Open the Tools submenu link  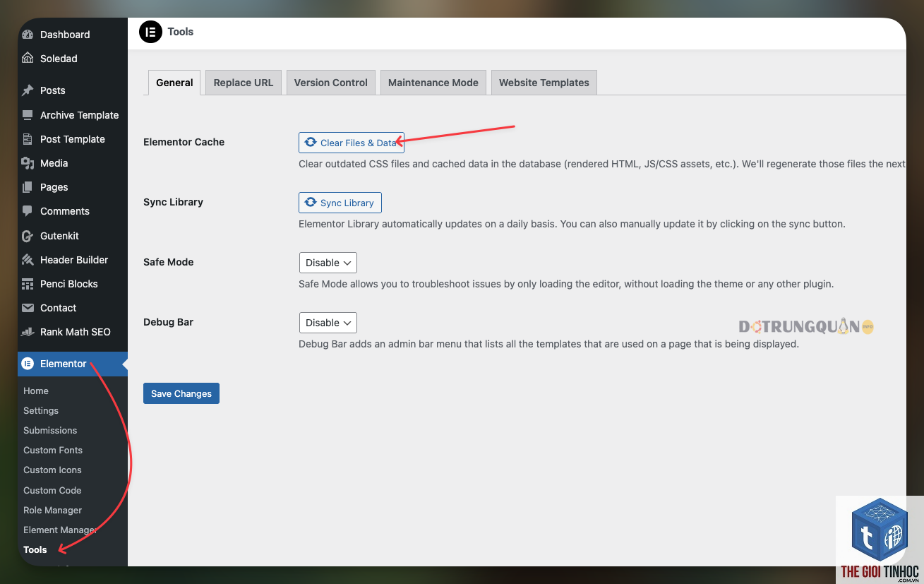(35, 549)
